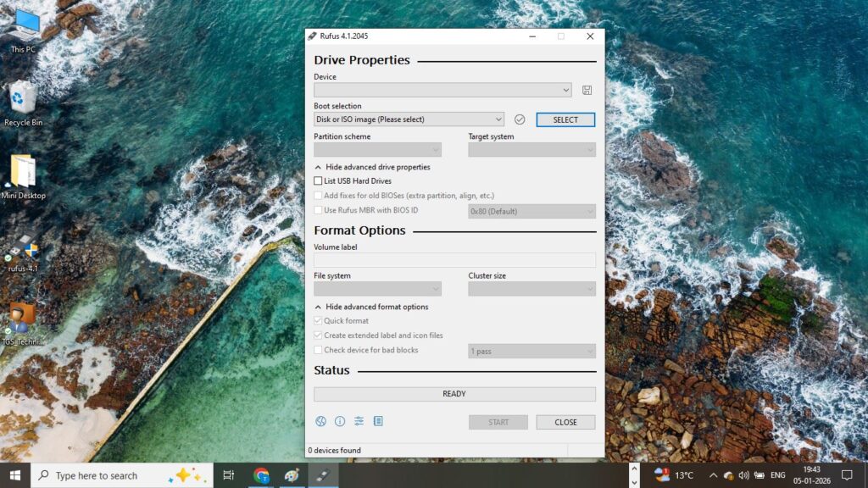This screenshot has height=488, width=868.
Task: Click the READY status progress bar
Action: tap(454, 394)
